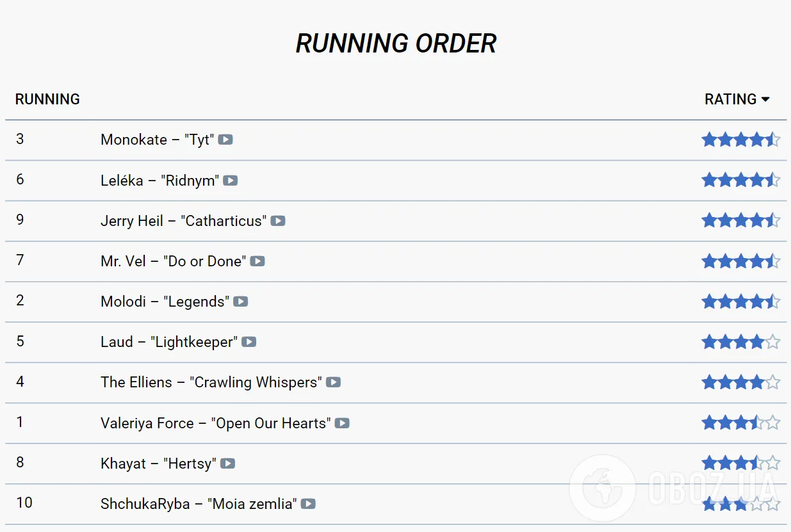791x532 pixels.
Task: Click the Running Order heading
Action: [x=396, y=44]
